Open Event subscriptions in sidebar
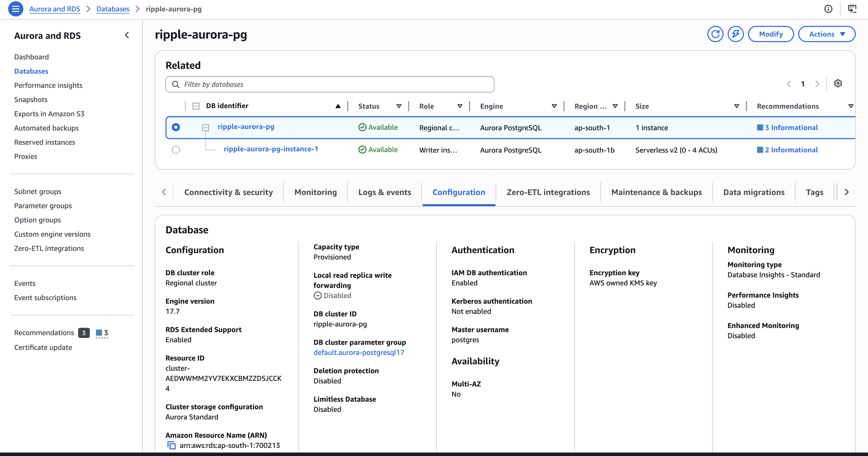Image resolution: width=868 pixels, height=456 pixels. [x=45, y=298]
